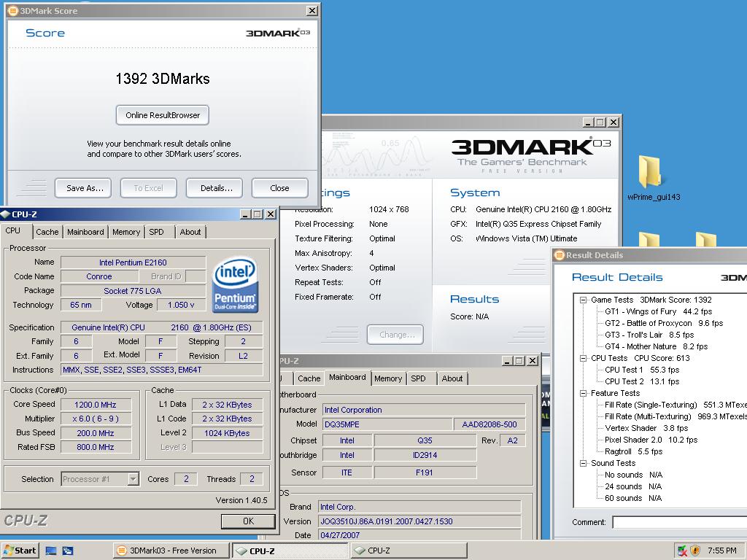This screenshot has height=560, width=747.
Task: Collapse the Feature Tests tree node
Action: tap(583, 393)
